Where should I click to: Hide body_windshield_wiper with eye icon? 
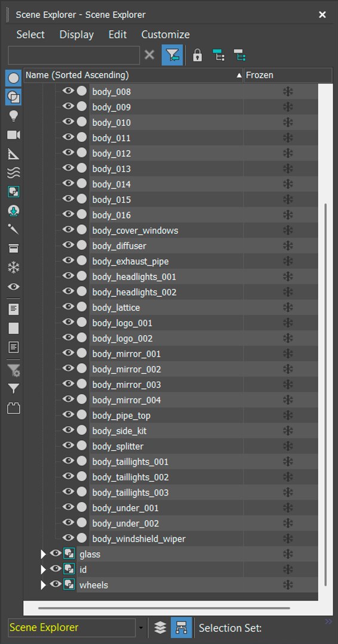click(x=68, y=538)
